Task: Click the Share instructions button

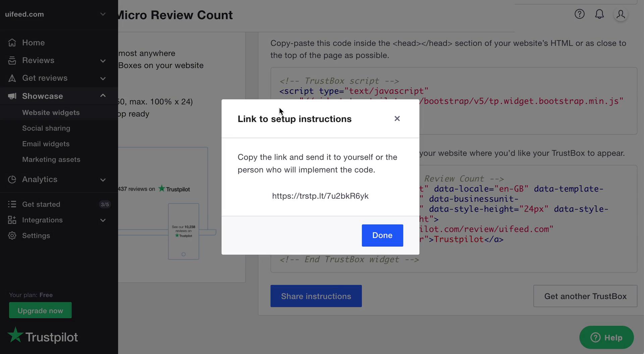Action: (316, 296)
